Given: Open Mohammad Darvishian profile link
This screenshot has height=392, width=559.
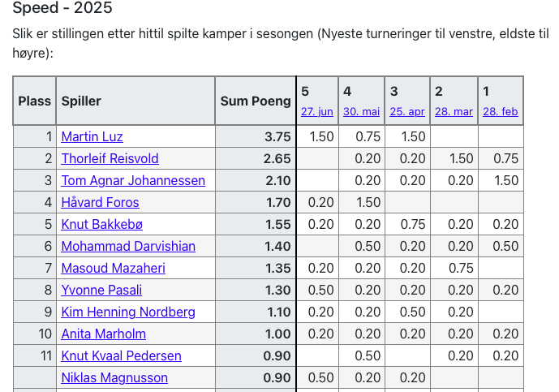Looking at the screenshot, I should click(x=127, y=246).
